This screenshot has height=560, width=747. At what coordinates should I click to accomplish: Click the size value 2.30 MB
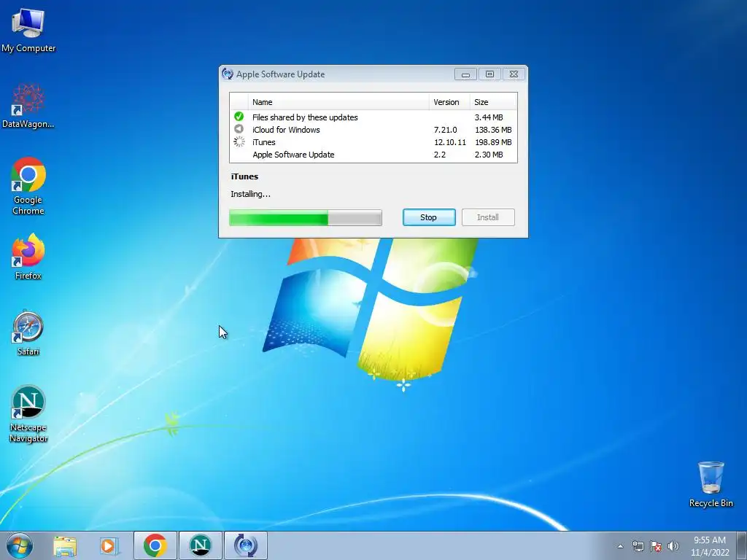(x=489, y=155)
